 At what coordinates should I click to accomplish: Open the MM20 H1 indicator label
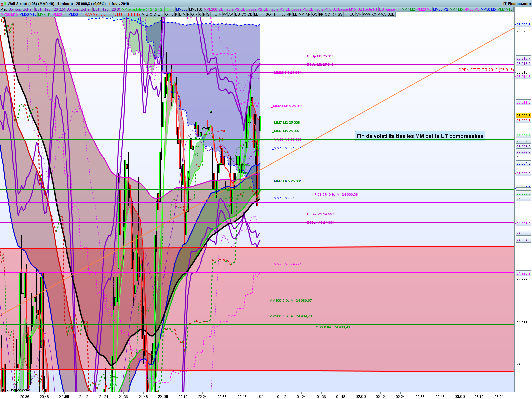[60, 14]
